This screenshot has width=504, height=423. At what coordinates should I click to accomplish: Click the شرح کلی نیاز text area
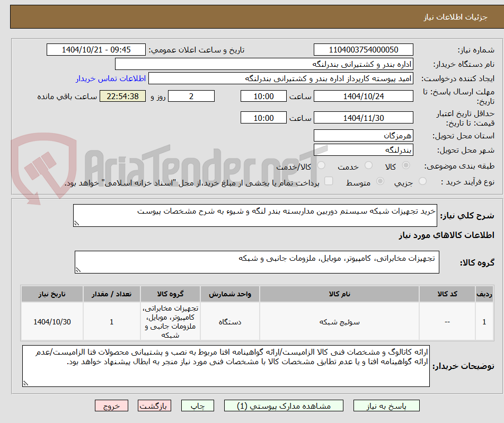pos(255,215)
